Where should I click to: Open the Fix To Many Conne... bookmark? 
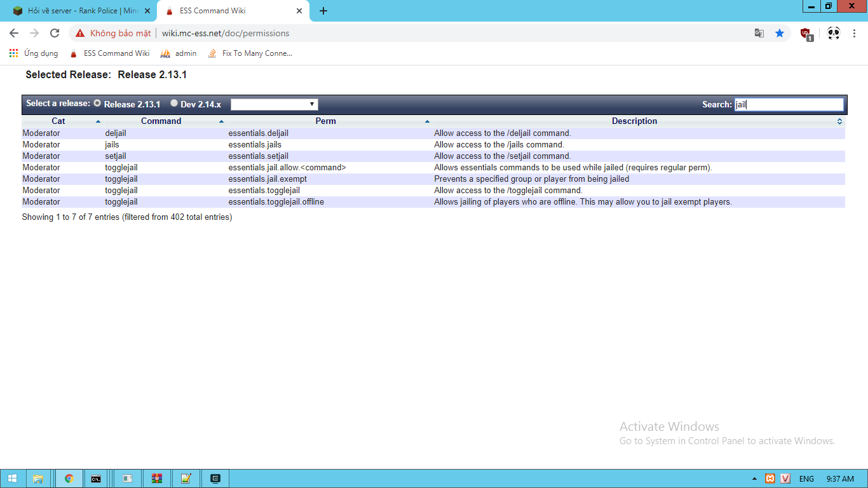coord(250,53)
